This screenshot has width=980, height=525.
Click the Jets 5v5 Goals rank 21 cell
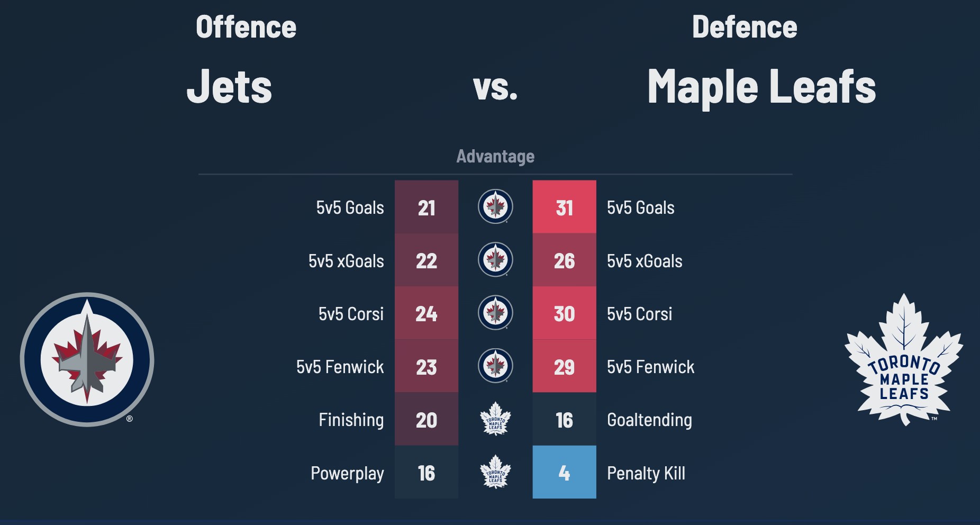click(427, 207)
